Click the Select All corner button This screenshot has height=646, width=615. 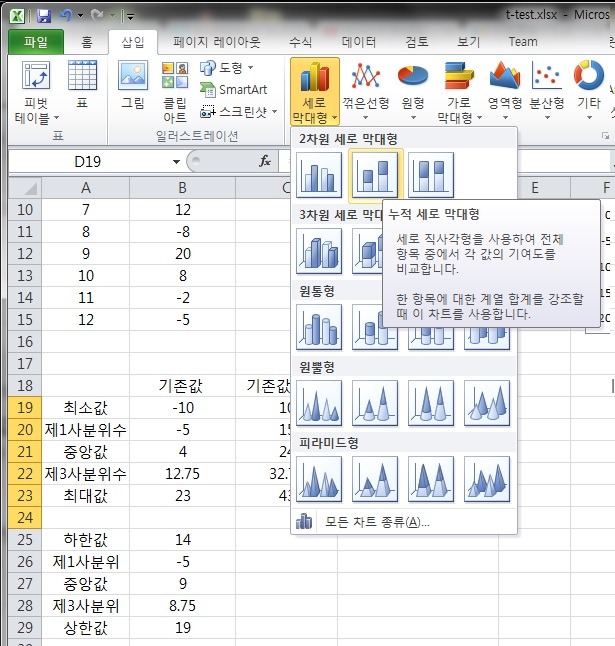point(25,188)
